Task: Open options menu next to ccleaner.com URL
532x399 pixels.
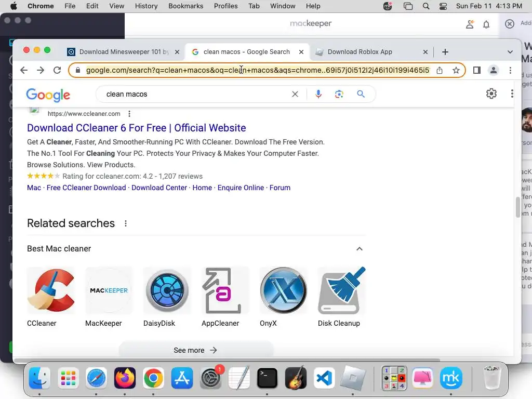Action: point(129,114)
